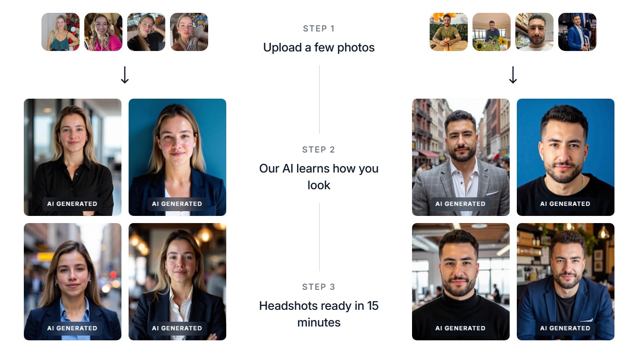
Task: Open man's office headshot in black turtleneck
Action: tap(461, 282)
